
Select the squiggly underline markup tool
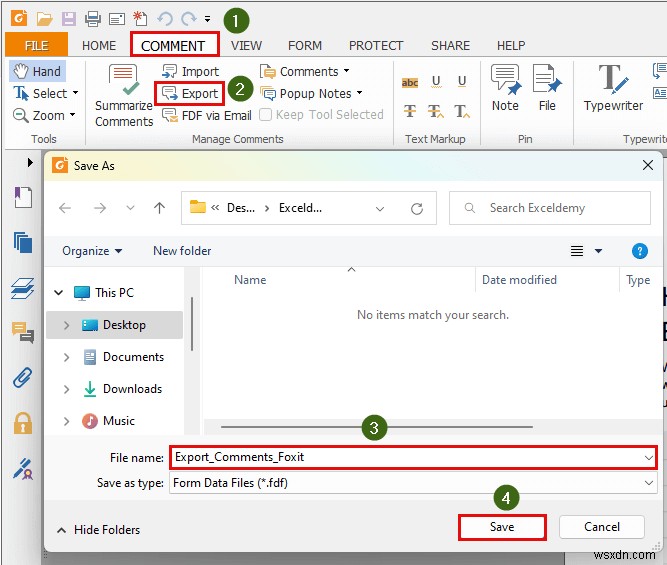[436, 82]
